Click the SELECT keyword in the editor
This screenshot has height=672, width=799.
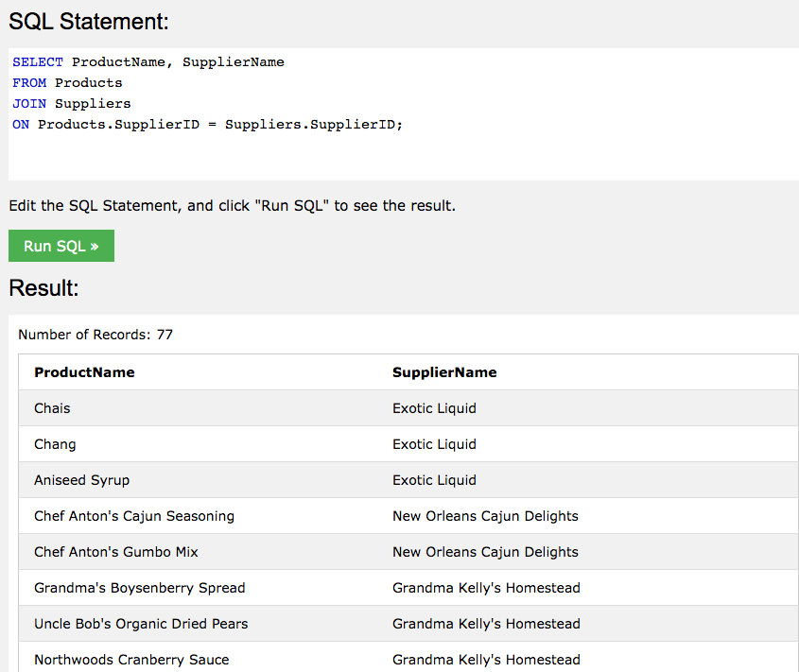(38, 62)
